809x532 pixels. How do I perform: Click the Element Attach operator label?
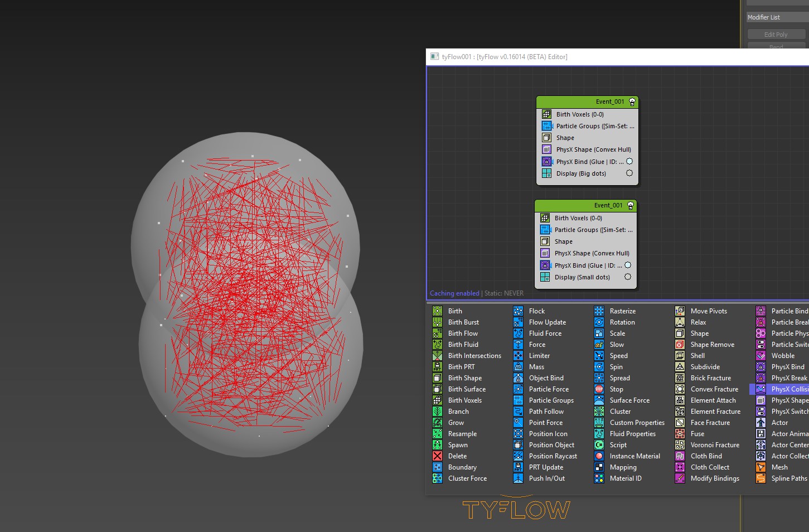coord(713,400)
